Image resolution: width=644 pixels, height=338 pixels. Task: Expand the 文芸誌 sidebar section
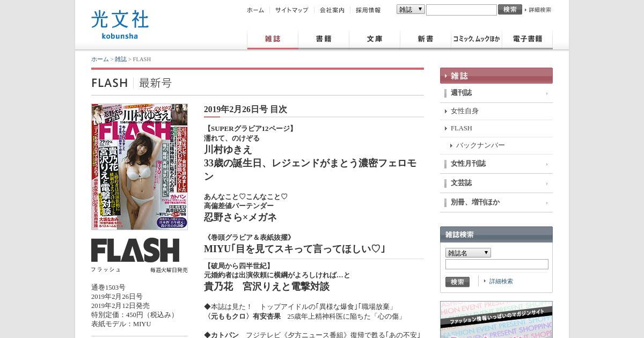click(496, 183)
